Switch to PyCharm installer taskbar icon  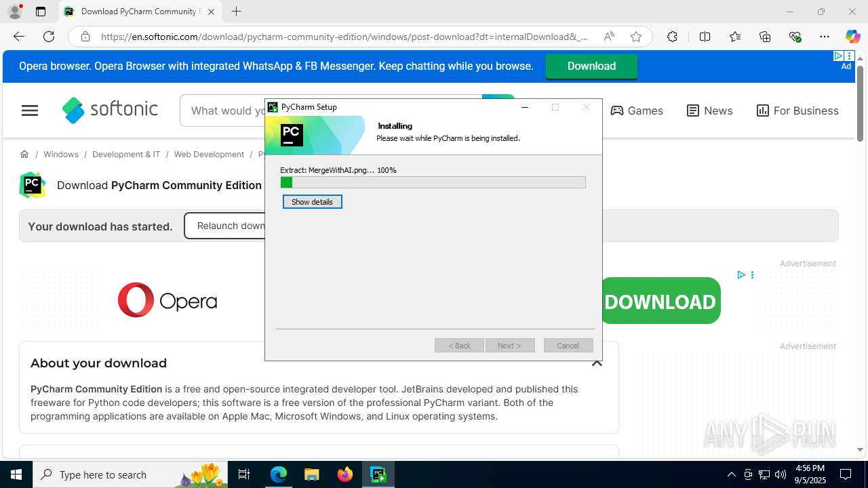tap(378, 474)
